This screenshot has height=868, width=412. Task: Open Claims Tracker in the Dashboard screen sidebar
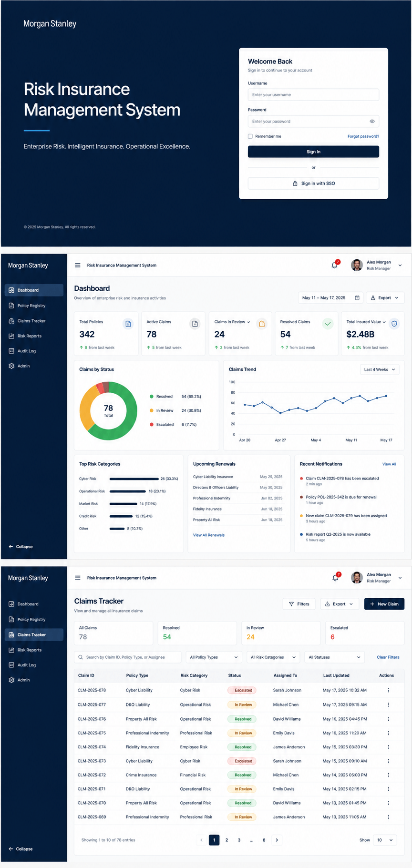click(x=34, y=321)
